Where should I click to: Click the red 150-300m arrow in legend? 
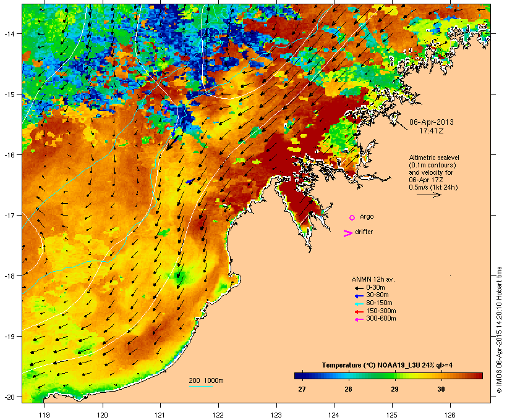359,311
